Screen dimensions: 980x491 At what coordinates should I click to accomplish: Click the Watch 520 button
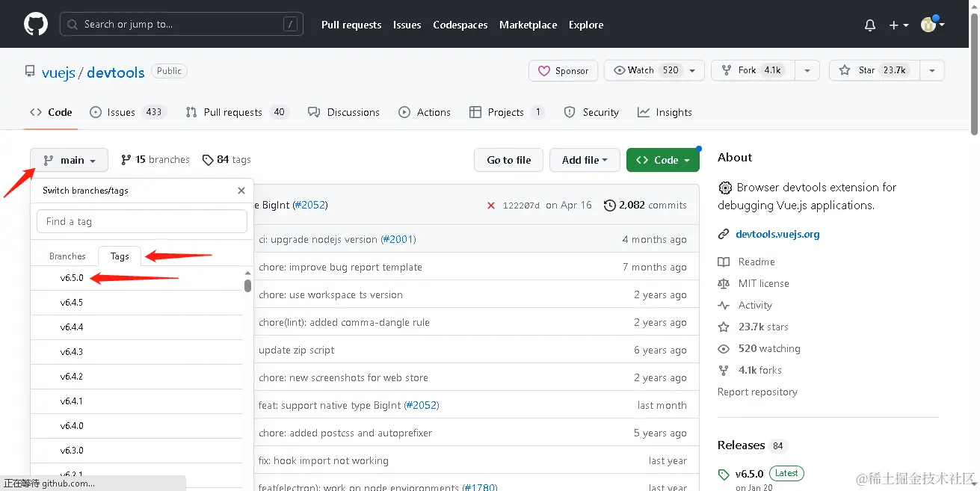coord(654,70)
